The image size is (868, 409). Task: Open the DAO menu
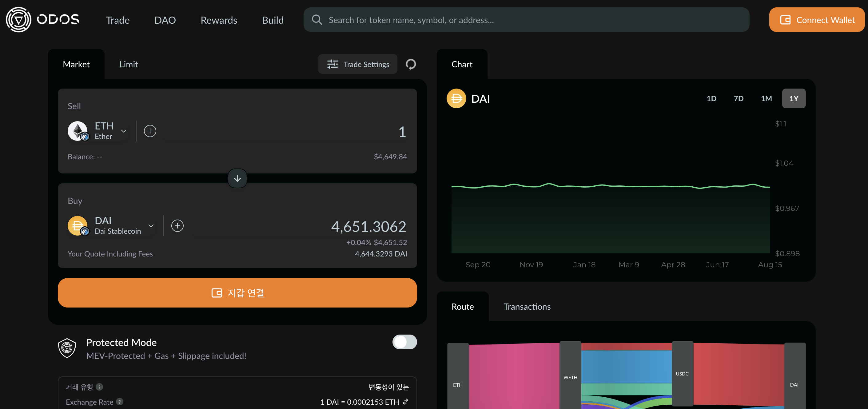pyautogui.click(x=165, y=20)
